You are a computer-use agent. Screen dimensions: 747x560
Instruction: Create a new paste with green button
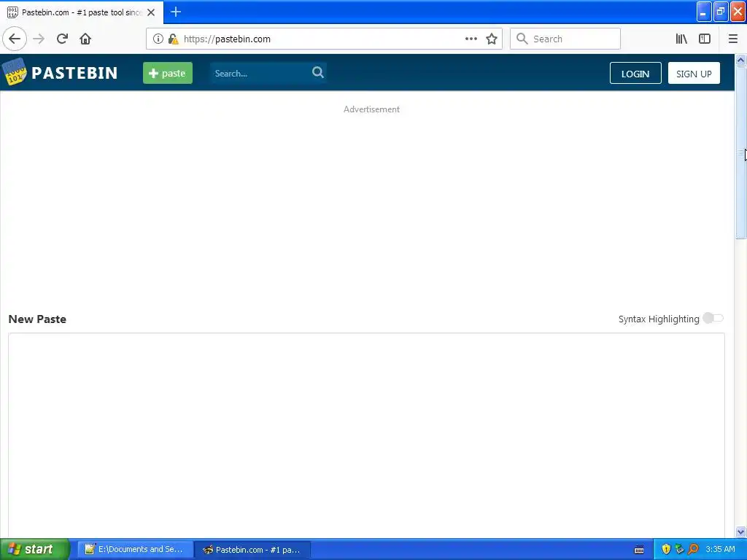click(168, 73)
